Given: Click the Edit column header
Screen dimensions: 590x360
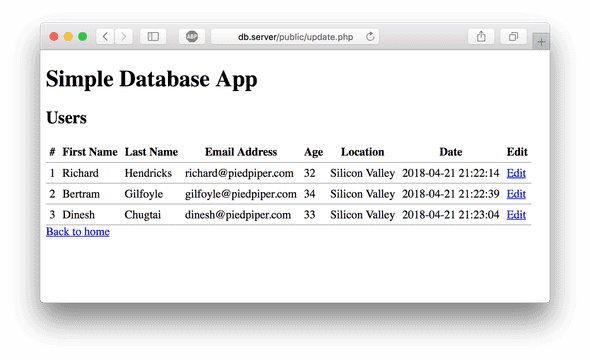Looking at the screenshot, I should (517, 152).
